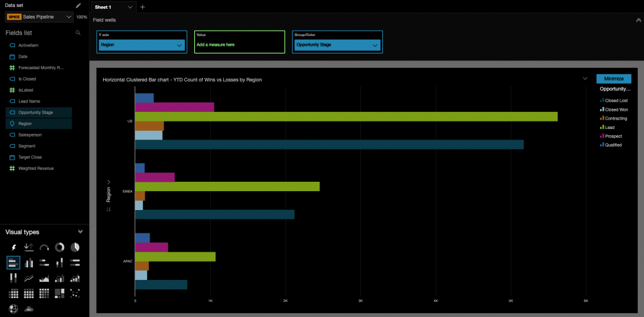644x317 pixels.
Task: Click the AutoGraph lightning bolt icon
Action: tap(13, 247)
